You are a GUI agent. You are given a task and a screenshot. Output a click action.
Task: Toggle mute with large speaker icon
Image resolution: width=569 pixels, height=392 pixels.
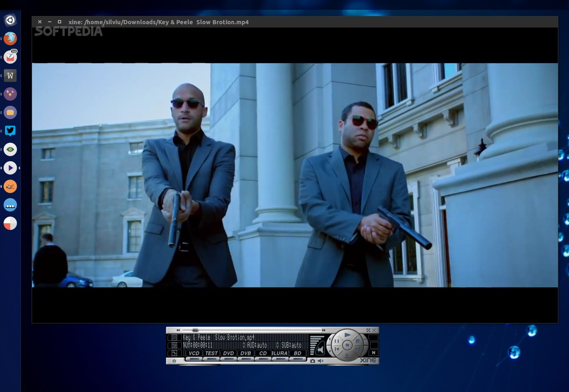pyautogui.click(x=320, y=350)
